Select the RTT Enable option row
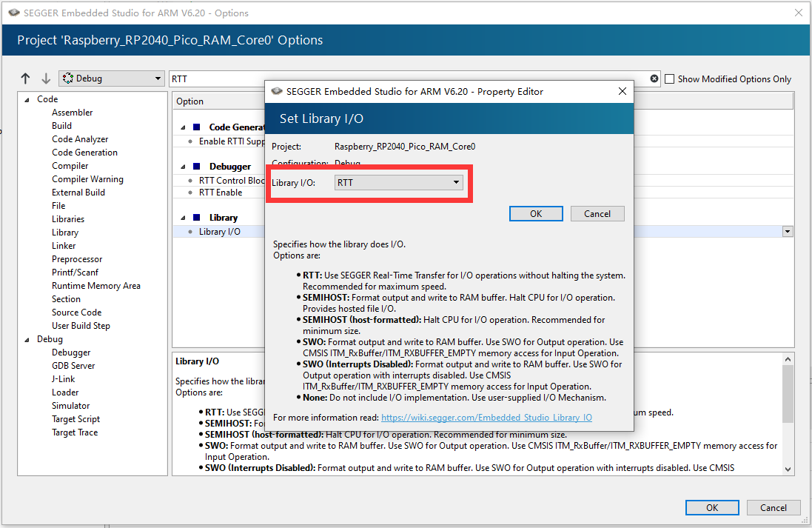This screenshot has width=812, height=528. [x=221, y=193]
